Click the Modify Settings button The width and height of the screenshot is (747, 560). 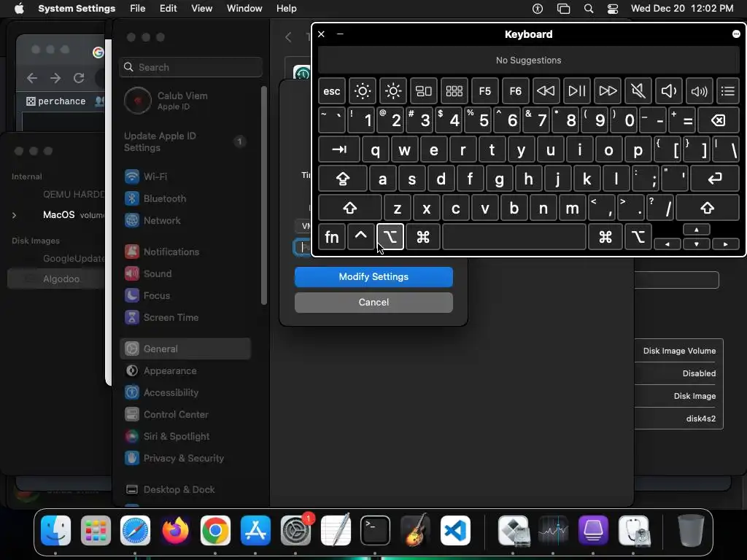pyautogui.click(x=373, y=276)
